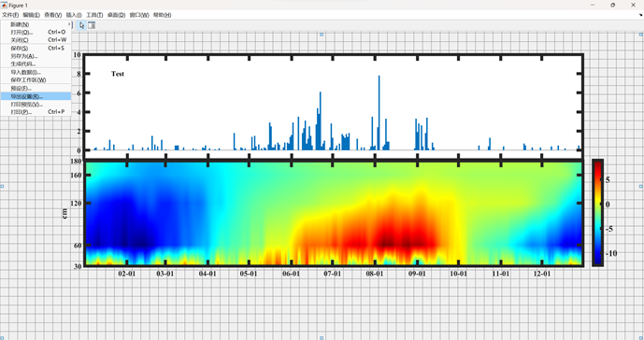Choose 打印(P)... menu entry
Viewport: 644px width, 340px height.
click(36, 112)
